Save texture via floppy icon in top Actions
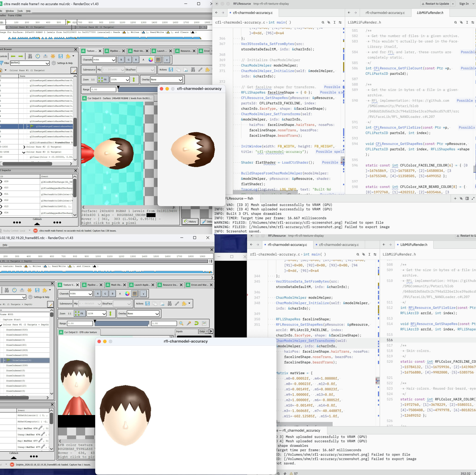The image size is (476, 475). [171, 69]
